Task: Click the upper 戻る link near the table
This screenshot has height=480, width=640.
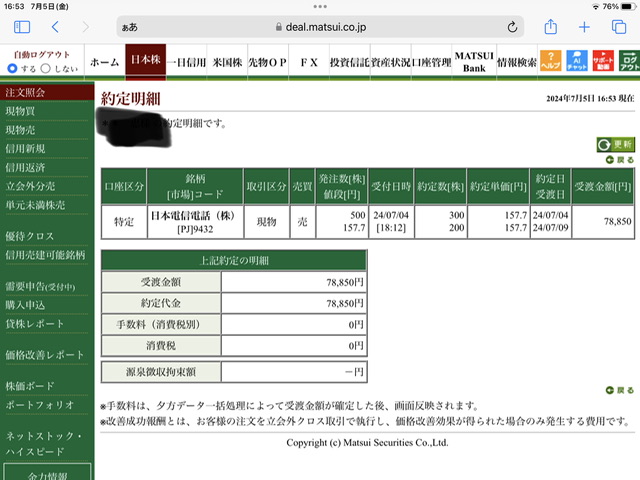Action: [620, 160]
